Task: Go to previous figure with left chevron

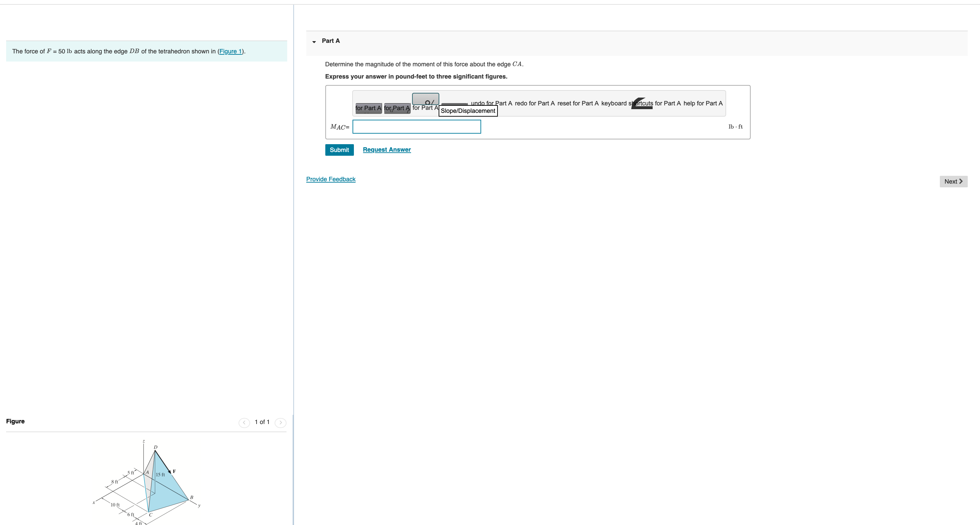Action: (244, 422)
